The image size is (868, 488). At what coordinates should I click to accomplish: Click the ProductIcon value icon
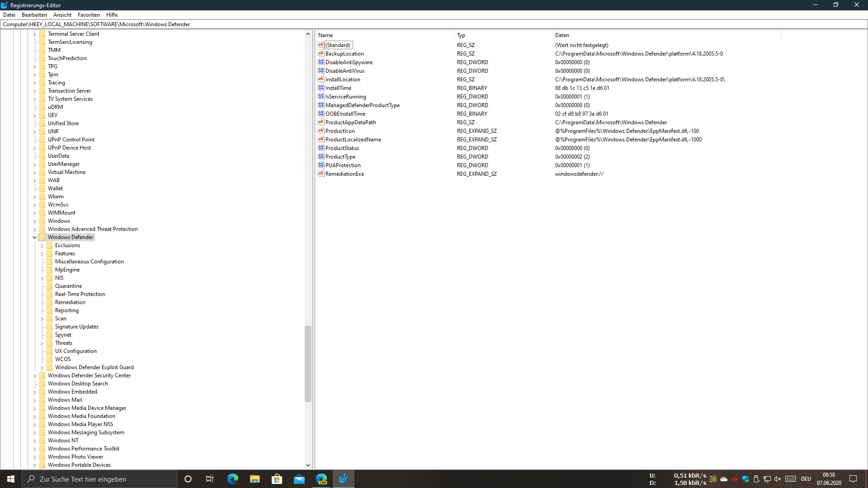point(321,131)
